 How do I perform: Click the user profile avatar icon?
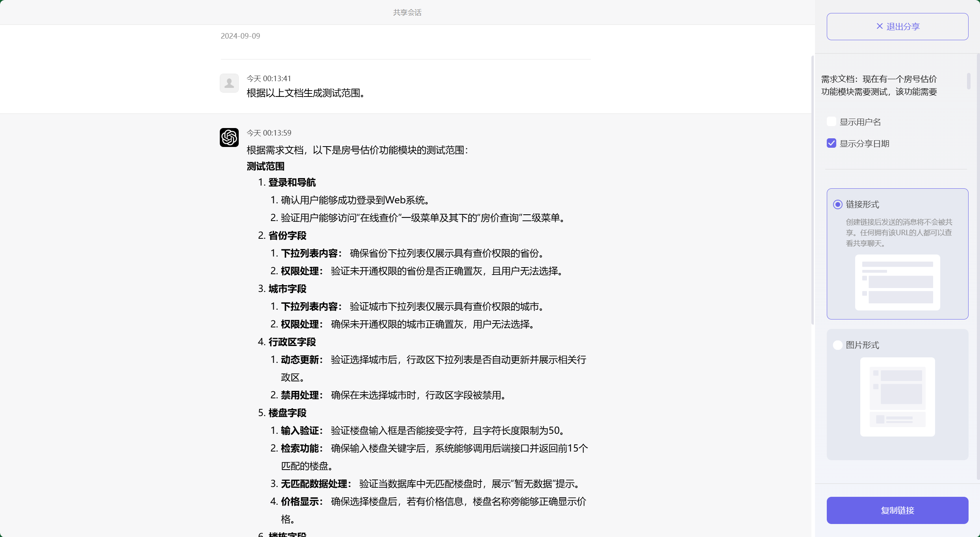[229, 83]
